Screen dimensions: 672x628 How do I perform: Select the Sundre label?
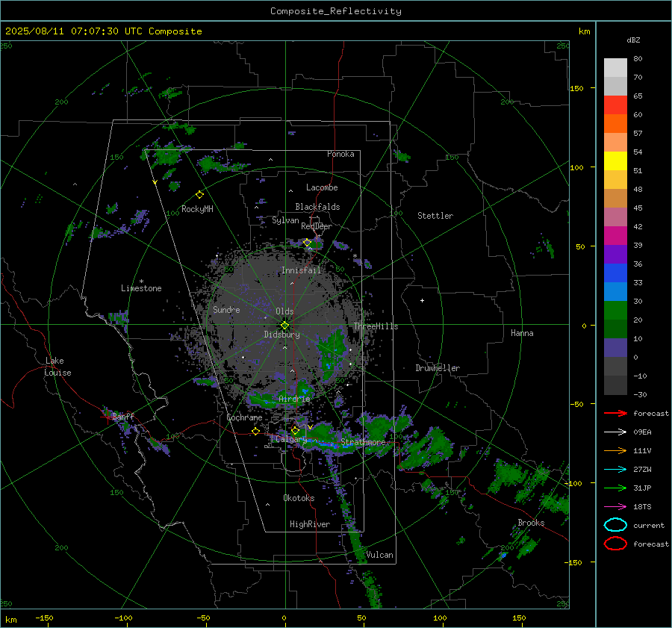(x=226, y=309)
